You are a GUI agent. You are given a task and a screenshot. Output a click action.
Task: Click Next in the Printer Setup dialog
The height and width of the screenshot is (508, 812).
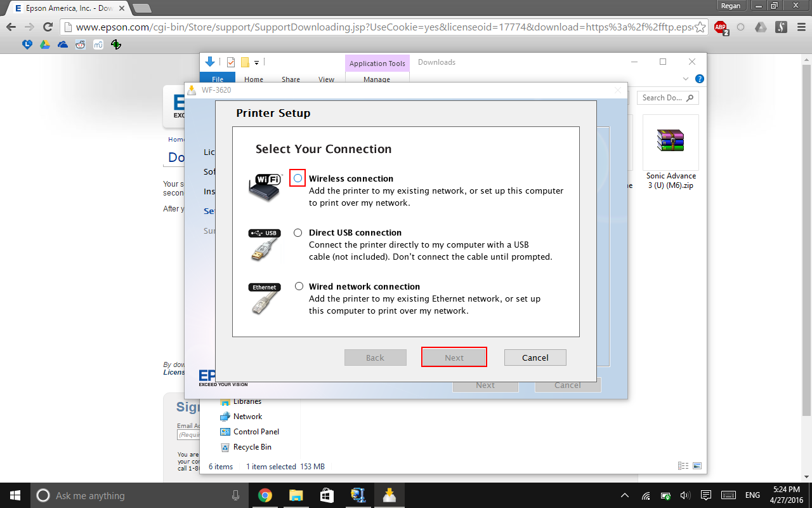coord(454,358)
